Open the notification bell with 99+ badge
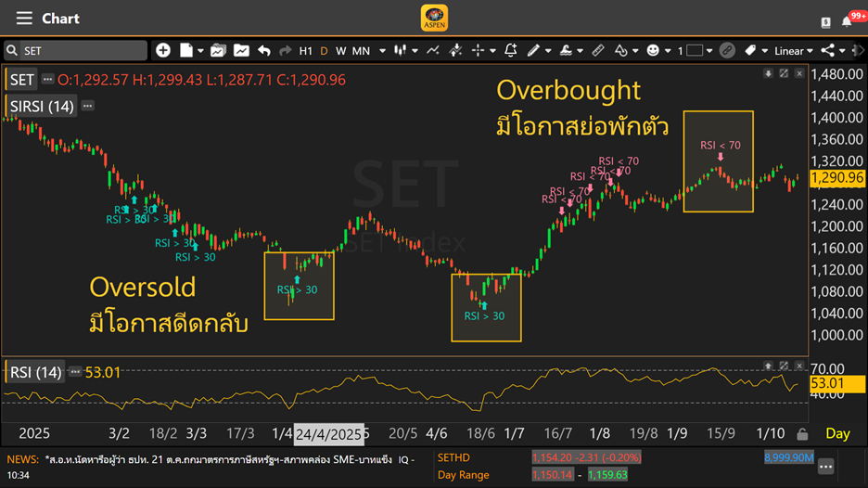The width and height of the screenshot is (868, 488). [x=848, y=20]
